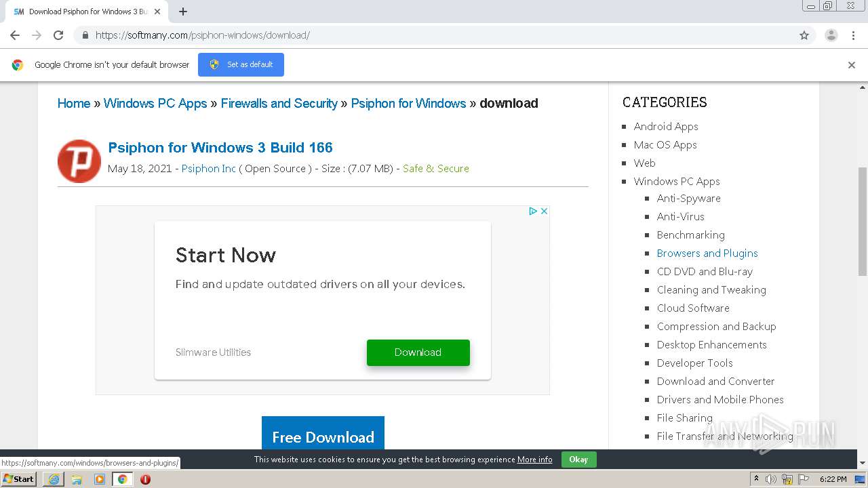
Task: Bookmark this page with the star icon
Action: pyautogui.click(x=804, y=35)
